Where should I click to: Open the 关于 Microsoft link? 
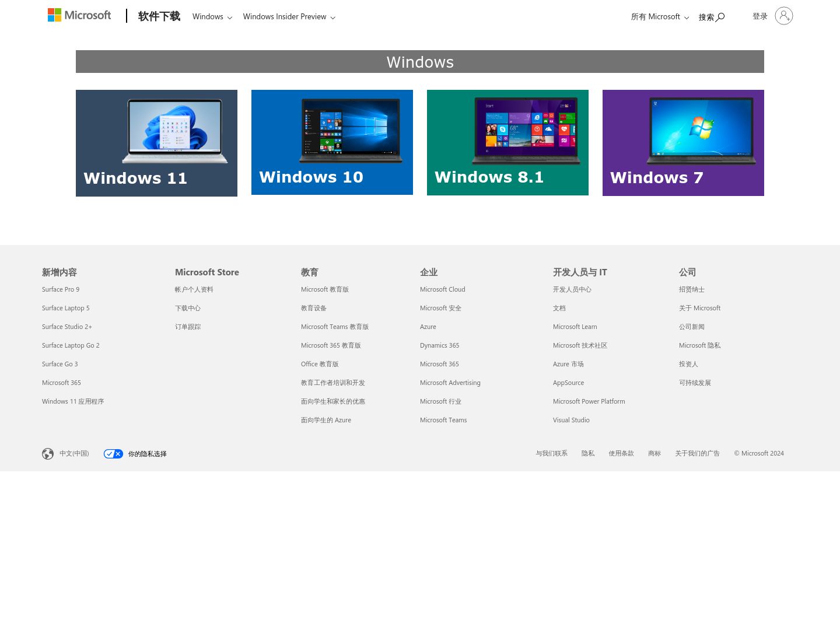point(699,308)
